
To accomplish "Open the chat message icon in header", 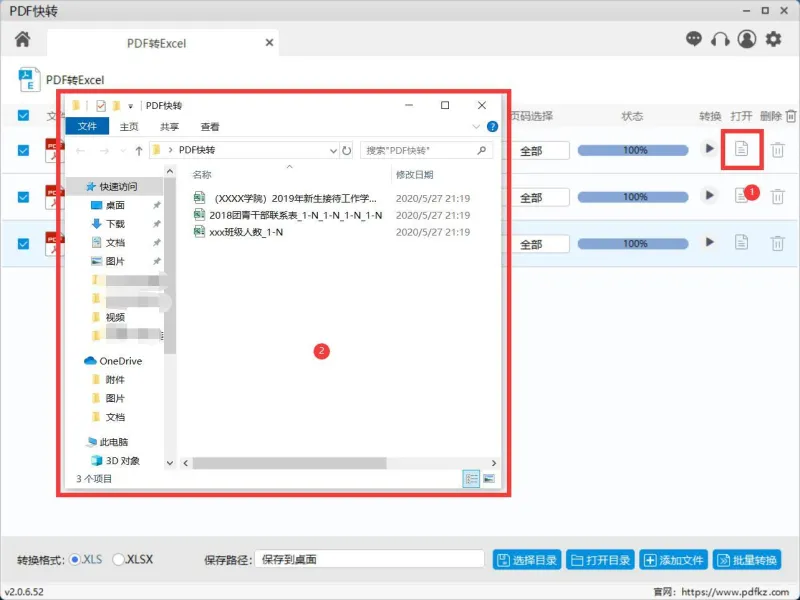I will 694,39.
